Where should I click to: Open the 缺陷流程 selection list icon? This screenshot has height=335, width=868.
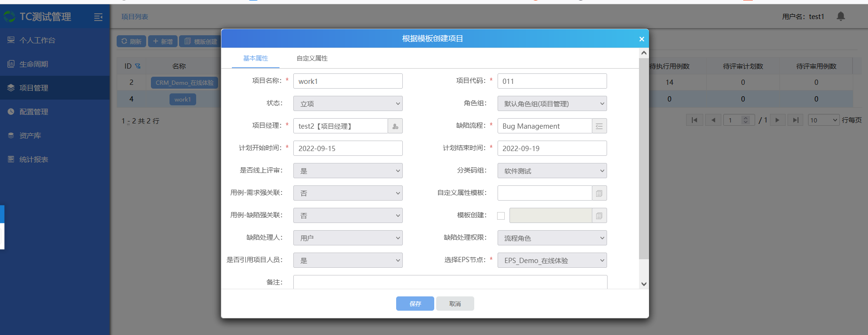(599, 126)
